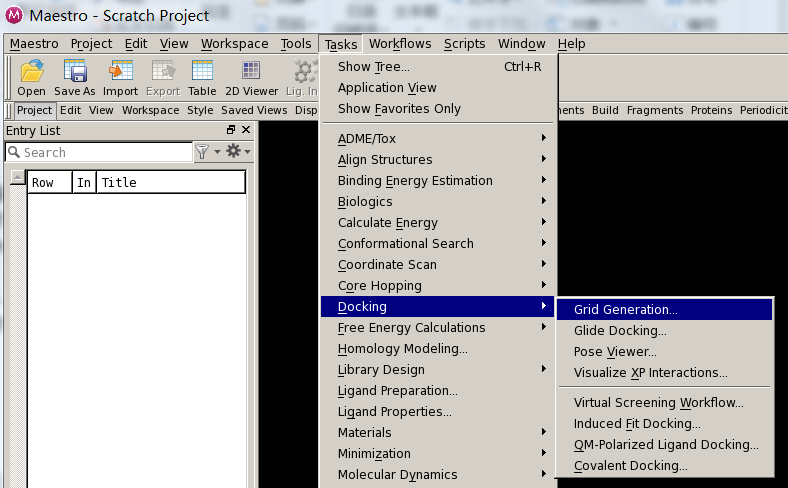
Task: Expand the Calculate Energy submenu
Action: pyautogui.click(x=438, y=222)
